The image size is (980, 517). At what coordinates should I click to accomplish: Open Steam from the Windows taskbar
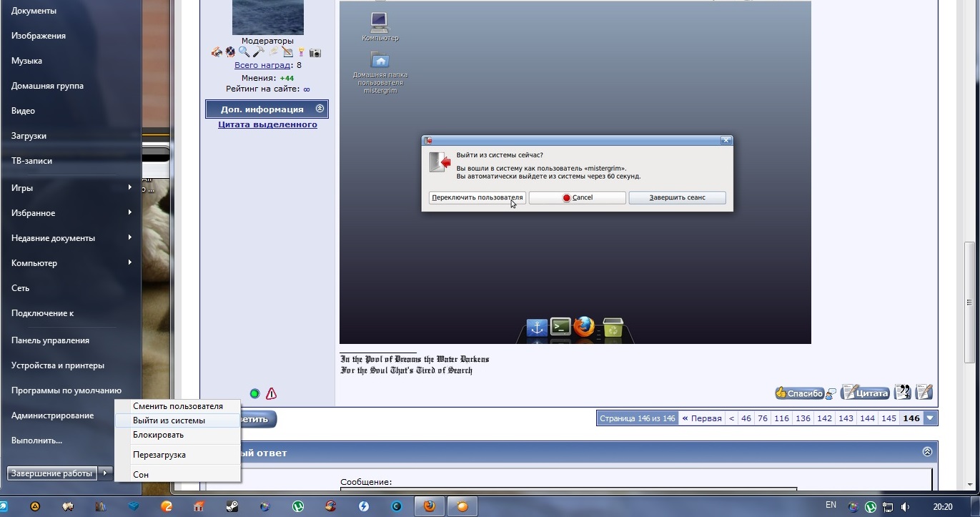point(232,506)
